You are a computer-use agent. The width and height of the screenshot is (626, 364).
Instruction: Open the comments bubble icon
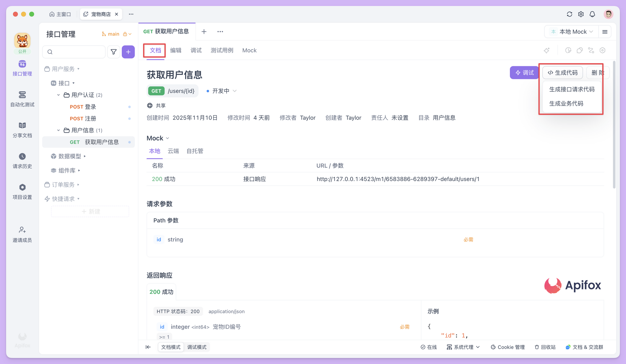(x=580, y=50)
